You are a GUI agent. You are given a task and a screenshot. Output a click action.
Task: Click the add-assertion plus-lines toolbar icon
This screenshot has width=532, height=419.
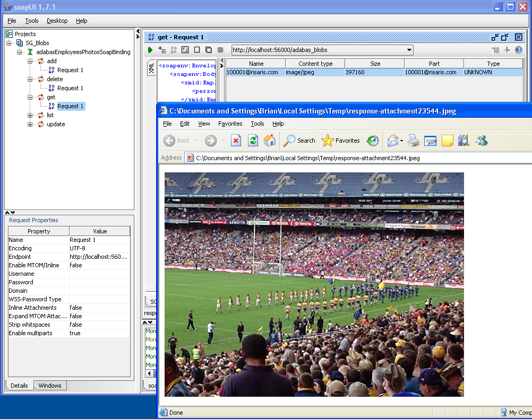click(162, 50)
